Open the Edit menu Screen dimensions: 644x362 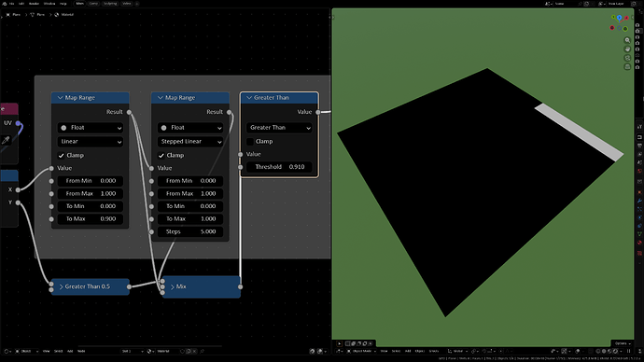coord(21,4)
